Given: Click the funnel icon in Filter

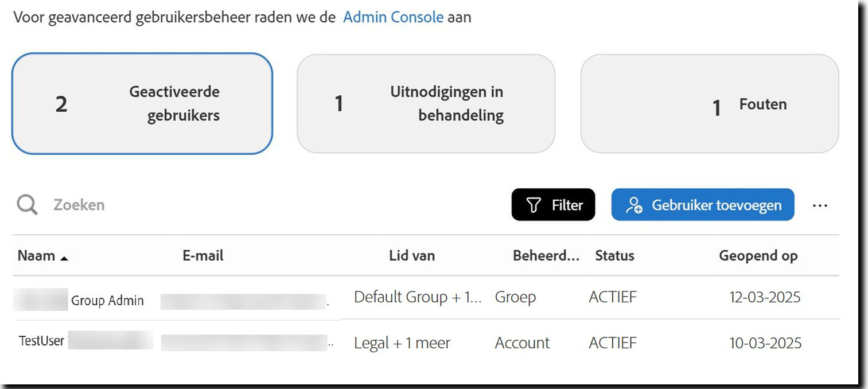Looking at the screenshot, I should tap(534, 205).
